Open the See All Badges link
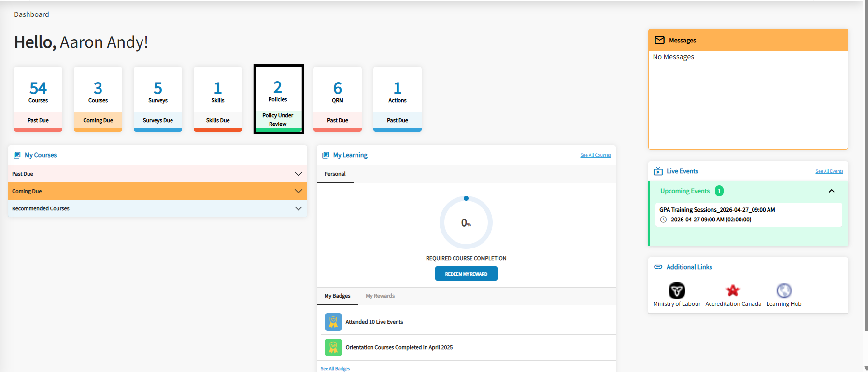The width and height of the screenshot is (868, 372). pyautogui.click(x=335, y=369)
